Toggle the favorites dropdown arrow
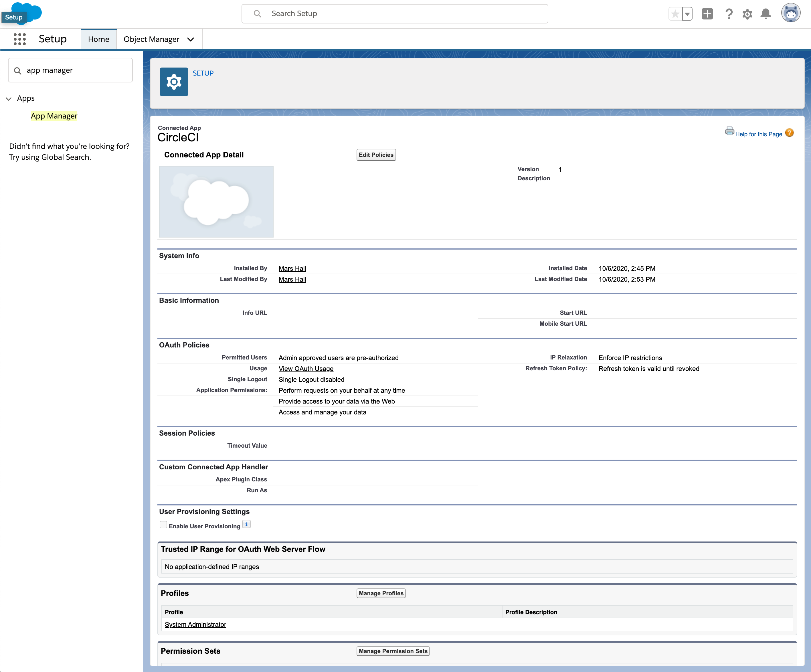 click(x=687, y=13)
